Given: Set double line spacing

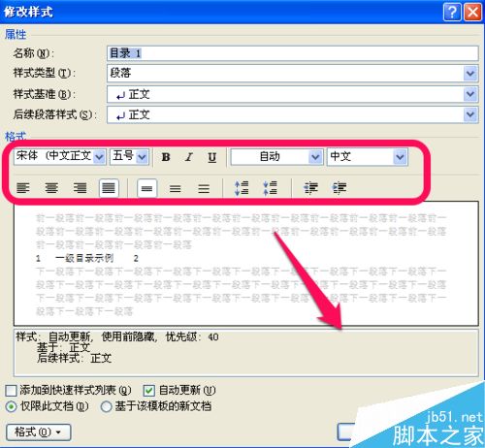Looking at the screenshot, I should [204, 188].
